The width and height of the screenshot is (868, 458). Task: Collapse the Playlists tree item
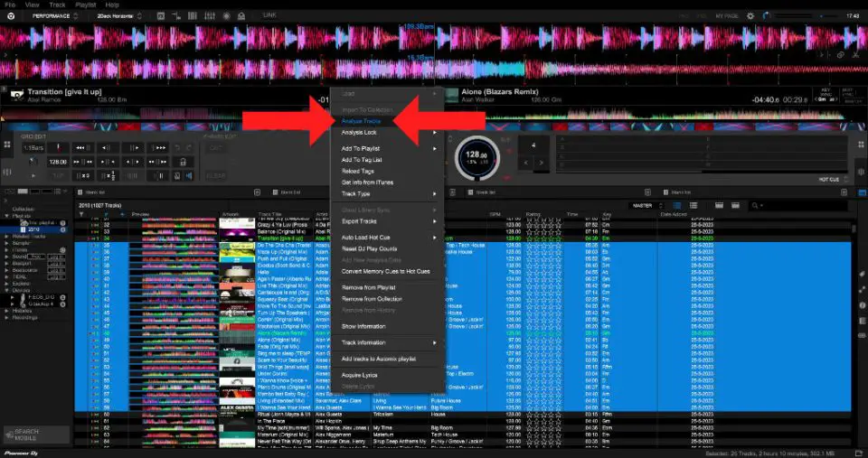pyautogui.click(x=6, y=216)
